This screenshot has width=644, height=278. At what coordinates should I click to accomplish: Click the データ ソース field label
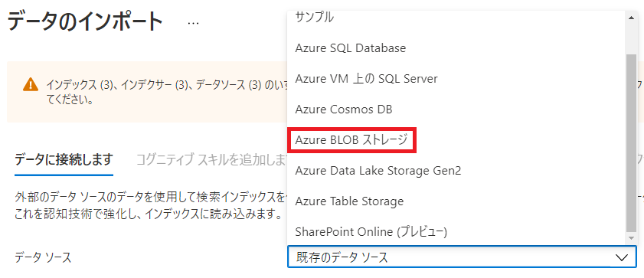(43, 257)
